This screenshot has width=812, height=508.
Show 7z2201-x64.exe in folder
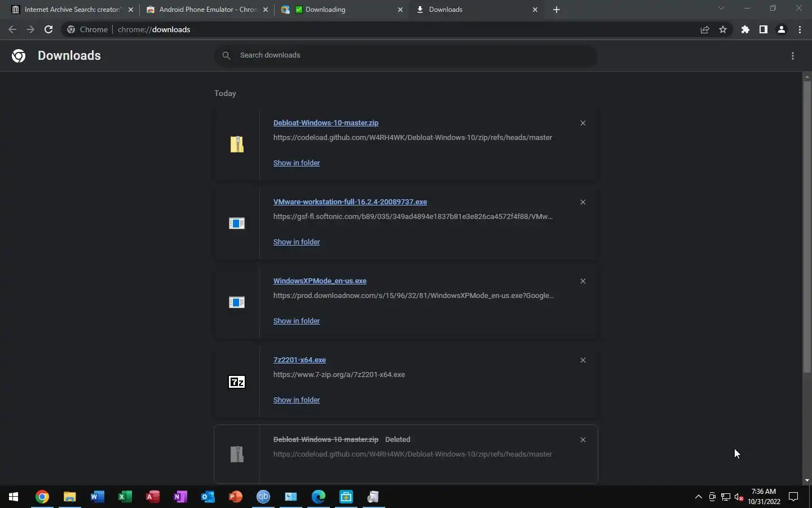pyautogui.click(x=297, y=400)
